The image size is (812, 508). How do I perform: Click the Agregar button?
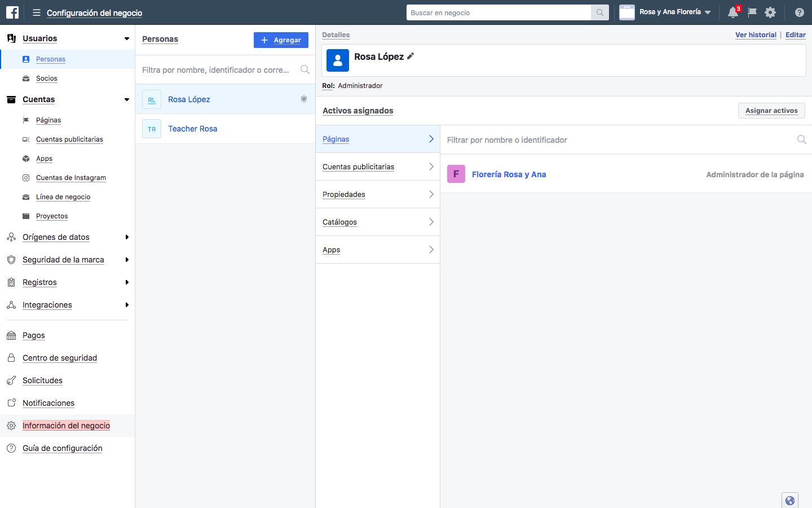(x=281, y=40)
